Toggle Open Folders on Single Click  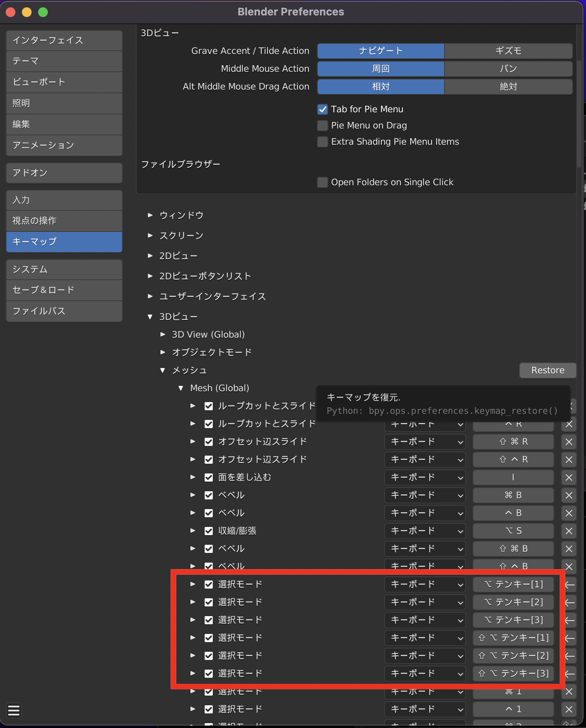323,182
